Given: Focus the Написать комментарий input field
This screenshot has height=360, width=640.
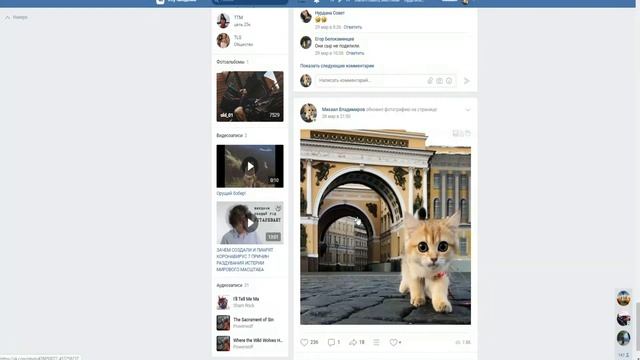Looking at the screenshot, I should click(385, 81).
